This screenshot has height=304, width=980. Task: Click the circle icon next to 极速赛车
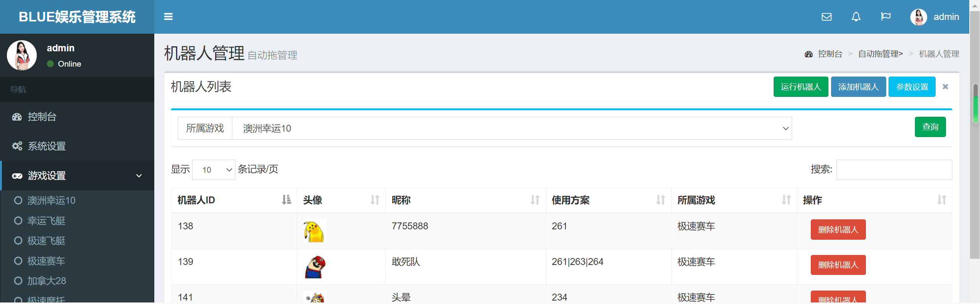click(18, 261)
